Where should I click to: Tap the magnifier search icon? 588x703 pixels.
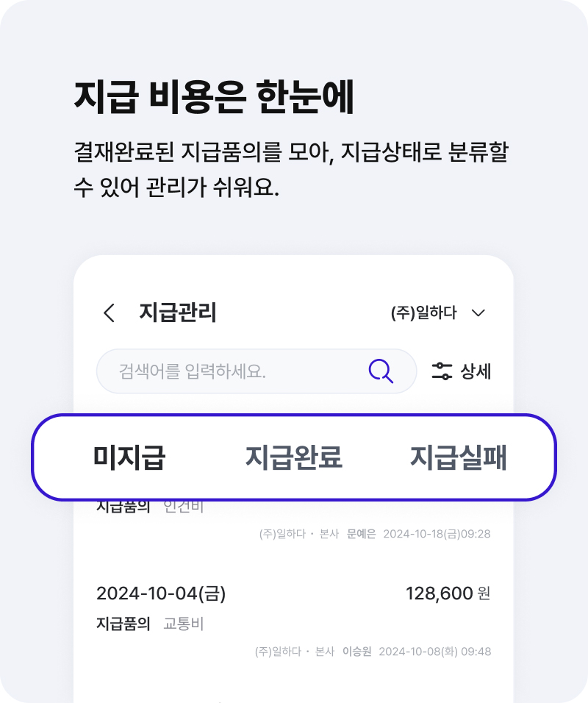click(381, 371)
